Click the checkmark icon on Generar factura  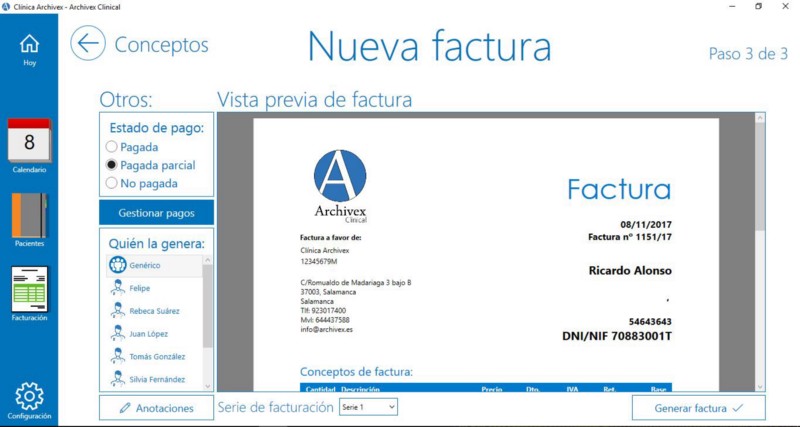click(737, 408)
